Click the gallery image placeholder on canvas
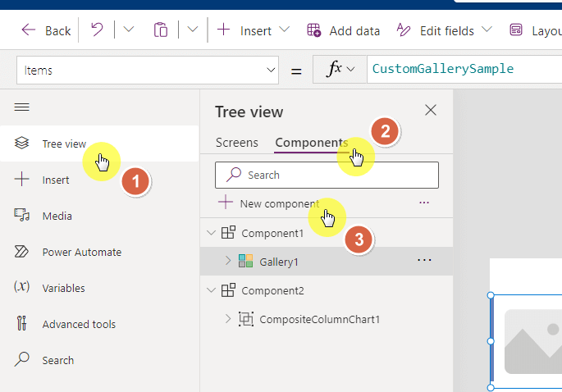Image resolution: width=562 pixels, height=392 pixels. (x=533, y=341)
